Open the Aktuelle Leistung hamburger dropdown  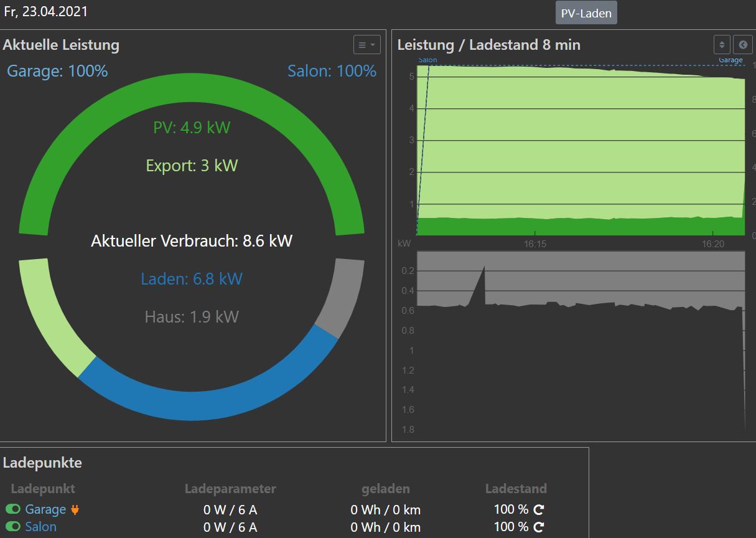pyautogui.click(x=366, y=45)
